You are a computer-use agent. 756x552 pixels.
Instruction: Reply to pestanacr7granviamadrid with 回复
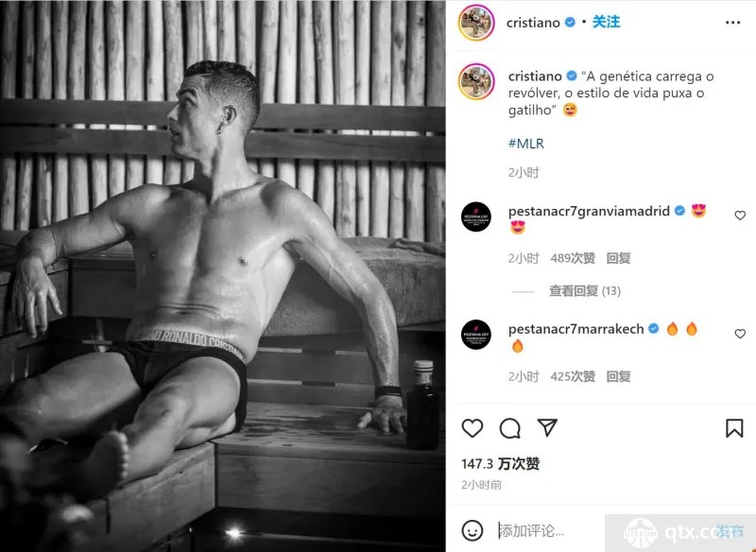618,258
